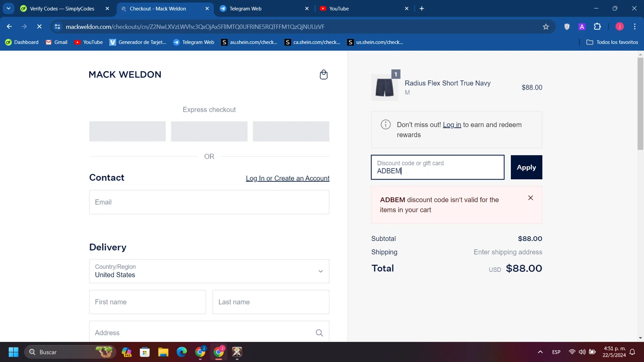This screenshot has height=362, width=644.
Task: Click Apply discount code button
Action: (x=526, y=167)
